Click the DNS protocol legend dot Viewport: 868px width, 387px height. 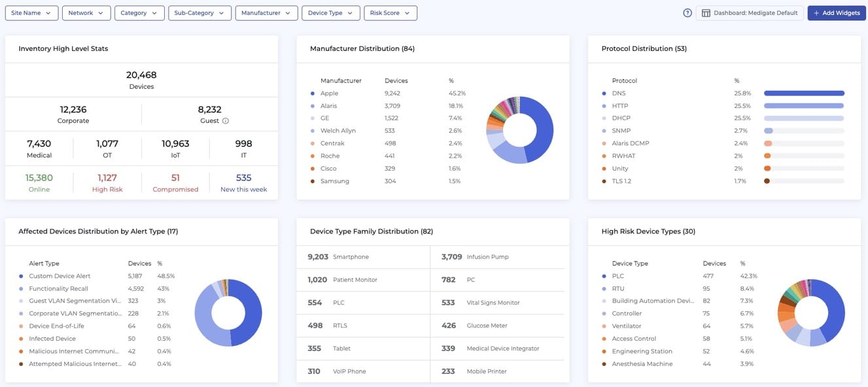point(604,93)
